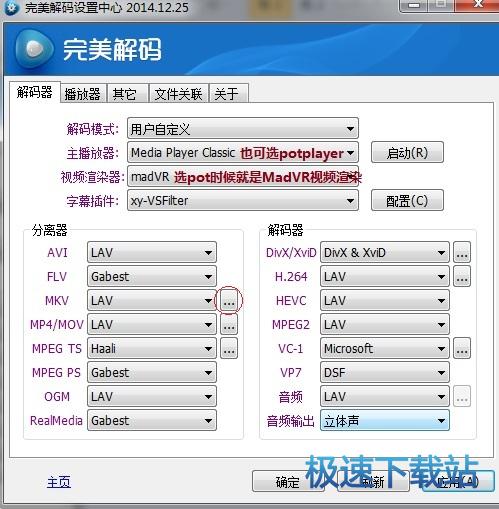This screenshot has width=499, height=509.
Task: Click the 配置(C) button
Action: 407,201
